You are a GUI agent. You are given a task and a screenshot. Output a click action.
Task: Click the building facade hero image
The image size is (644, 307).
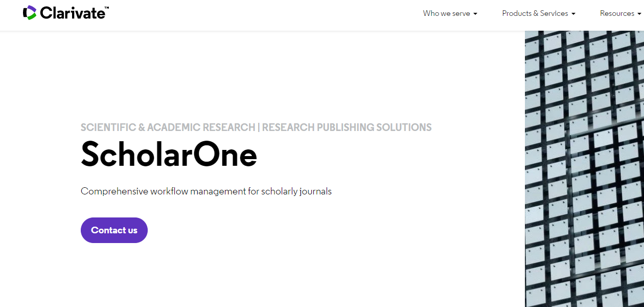coord(584,169)
